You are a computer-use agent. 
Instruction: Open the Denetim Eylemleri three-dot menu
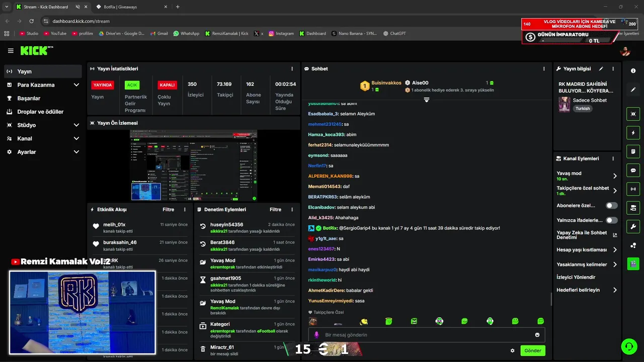point(292,210)
